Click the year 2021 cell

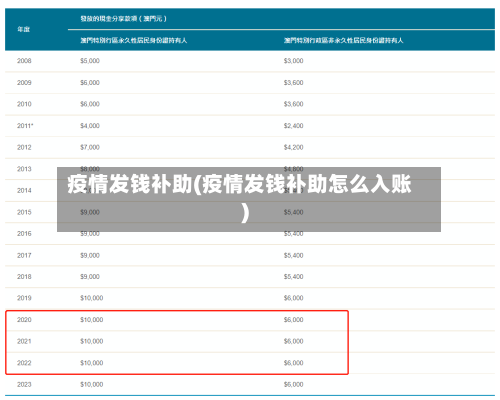coord(24,341)
